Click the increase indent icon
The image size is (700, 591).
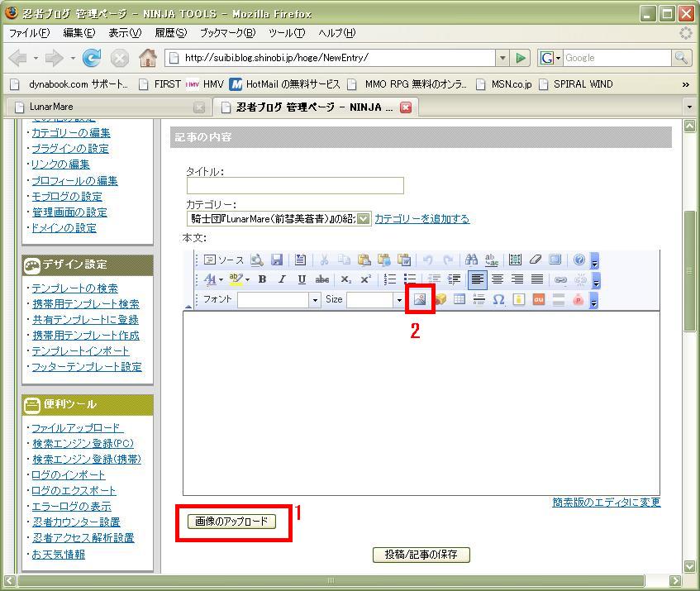pos(454,279)
